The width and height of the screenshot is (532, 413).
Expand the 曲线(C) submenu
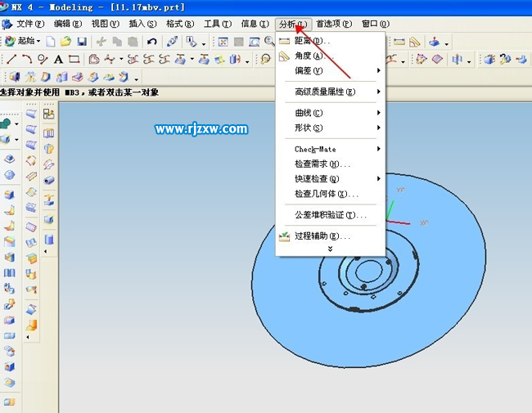pos(330,113)
